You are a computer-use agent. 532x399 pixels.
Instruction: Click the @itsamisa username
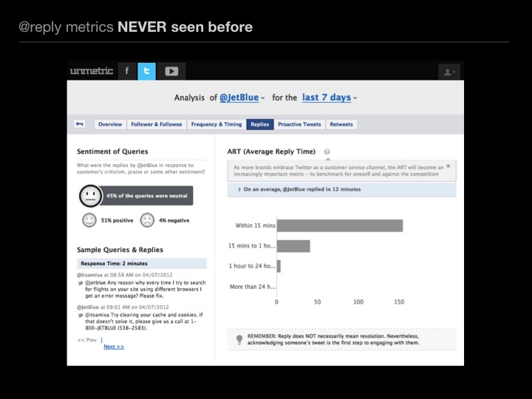[89, 275]
